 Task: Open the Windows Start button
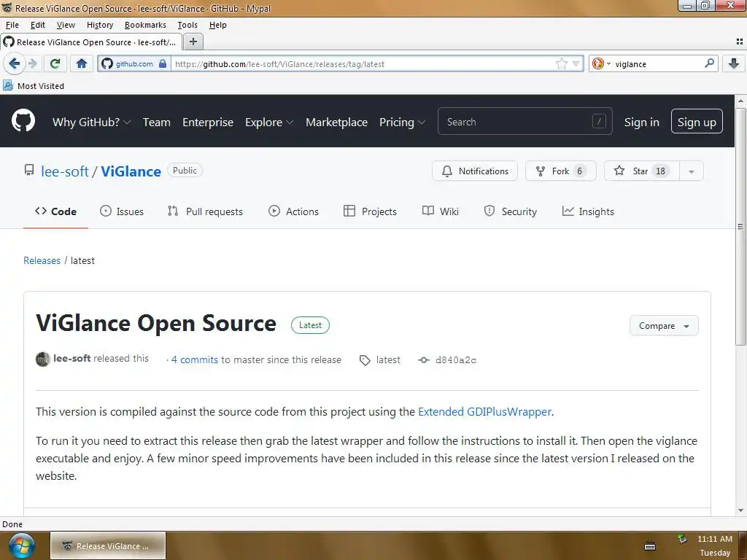(21, 545)
